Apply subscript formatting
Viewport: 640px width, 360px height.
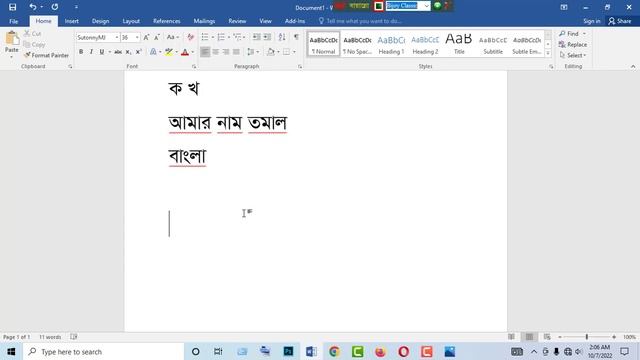128,52
